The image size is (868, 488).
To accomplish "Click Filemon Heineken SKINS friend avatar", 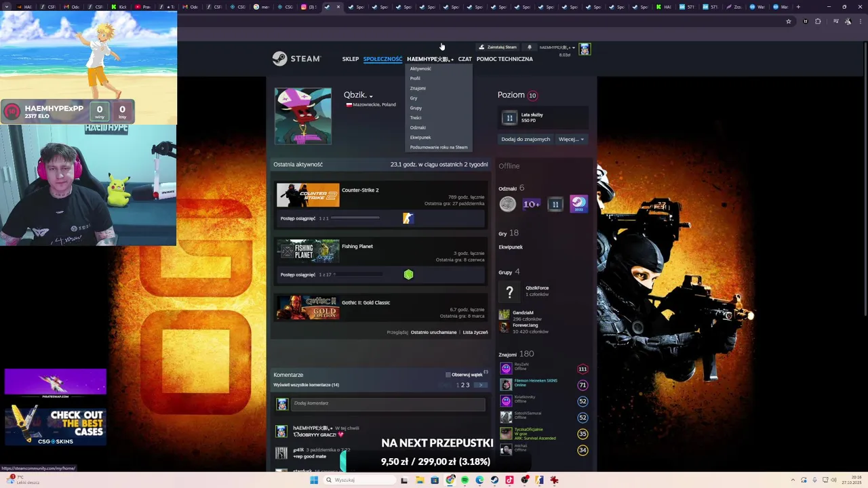I will (506, 385).
